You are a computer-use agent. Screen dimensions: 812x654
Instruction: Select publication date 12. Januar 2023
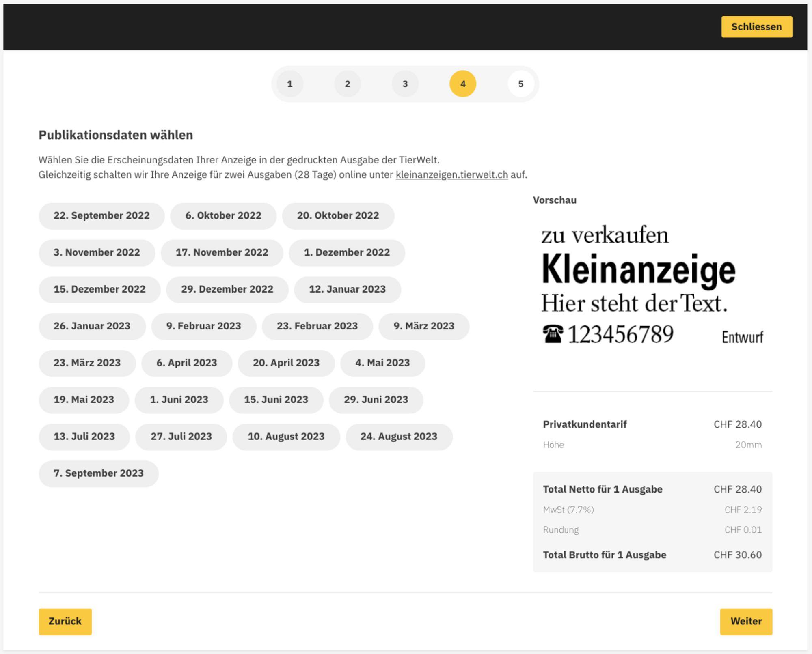pos(348,290)
